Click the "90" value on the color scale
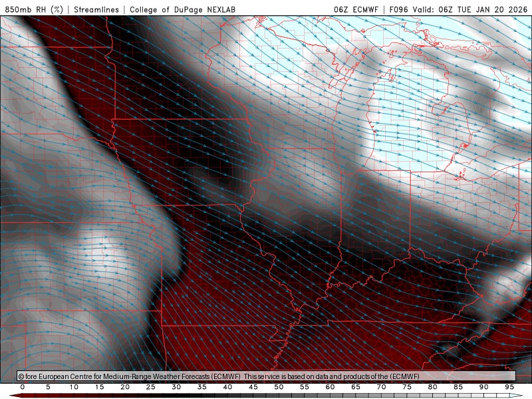Image resolution: width=532 pixels, height=399 pixels. [484, 387]
